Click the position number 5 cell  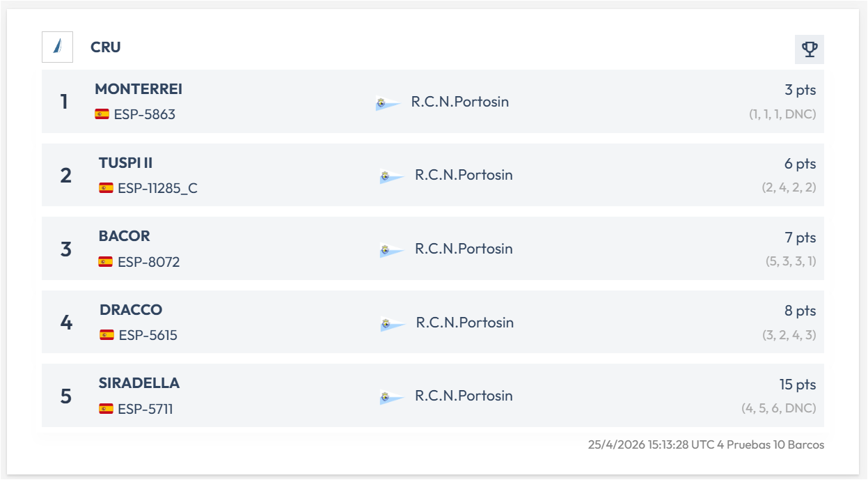pos(66,396)
